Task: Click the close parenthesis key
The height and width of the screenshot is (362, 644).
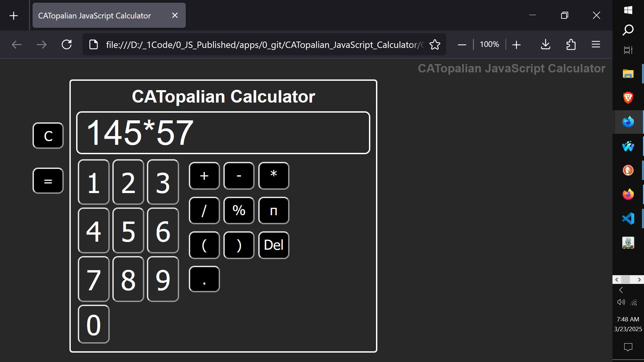Action: (x=239, y=245)
